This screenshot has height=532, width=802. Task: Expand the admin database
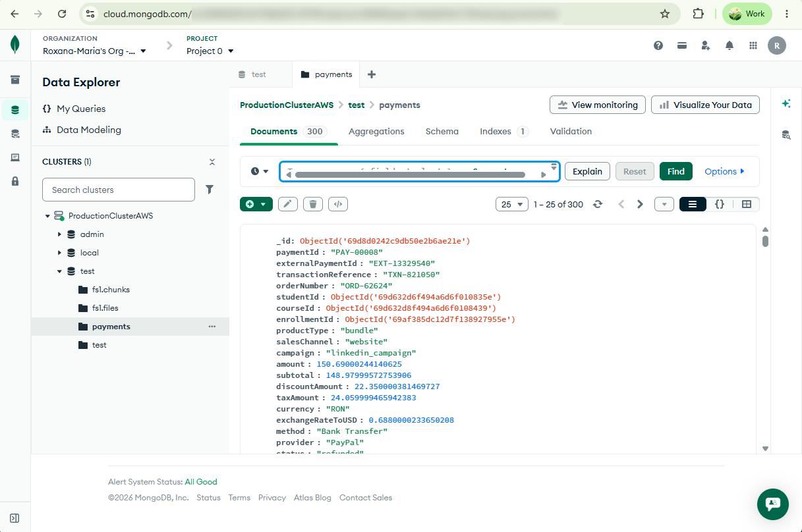pos(59,234)
